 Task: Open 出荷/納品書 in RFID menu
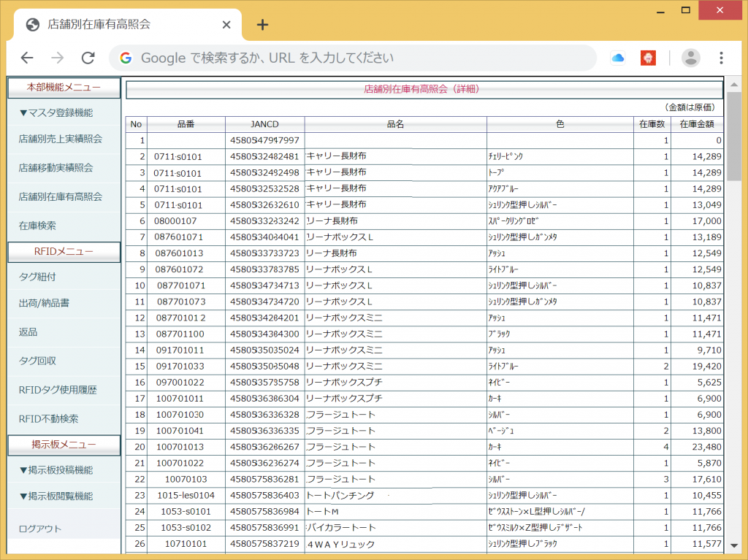(x=44, y=303)
